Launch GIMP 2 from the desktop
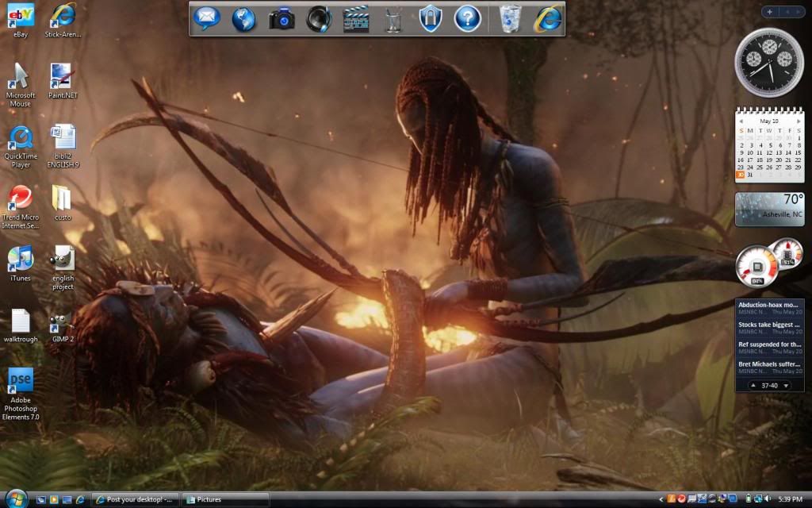The image size is (812, 508). (x=63, y=321)
